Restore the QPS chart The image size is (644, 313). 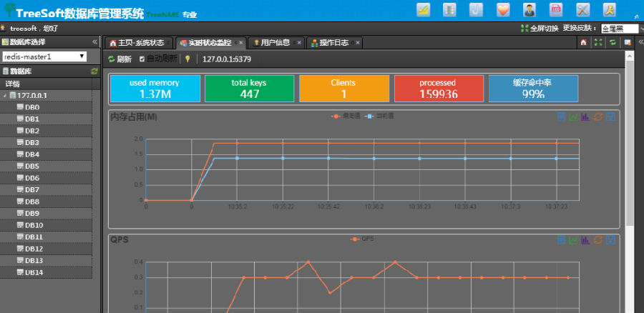click(598, 239)
